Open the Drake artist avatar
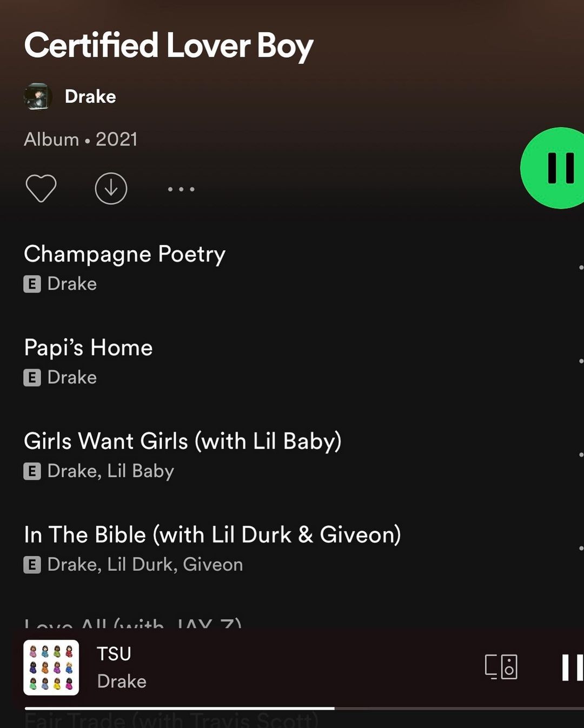The image size is (584, 728). point(38,97)
